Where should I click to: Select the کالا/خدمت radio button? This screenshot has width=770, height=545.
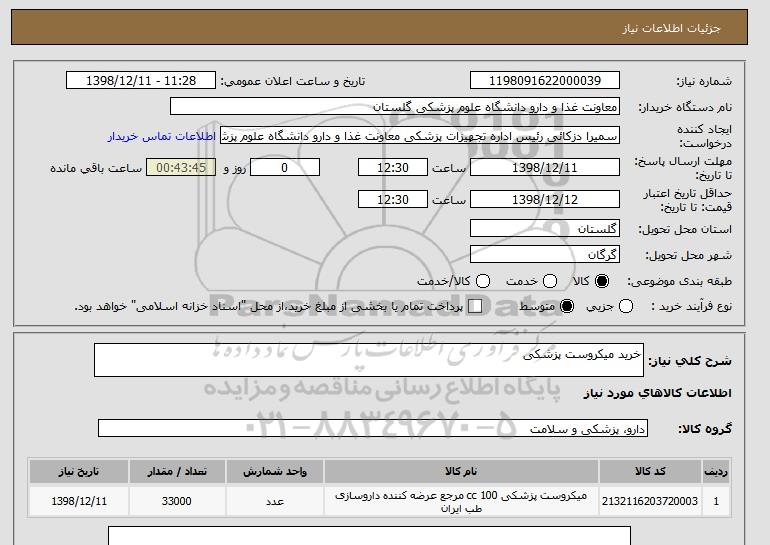(x=483, y=281)
